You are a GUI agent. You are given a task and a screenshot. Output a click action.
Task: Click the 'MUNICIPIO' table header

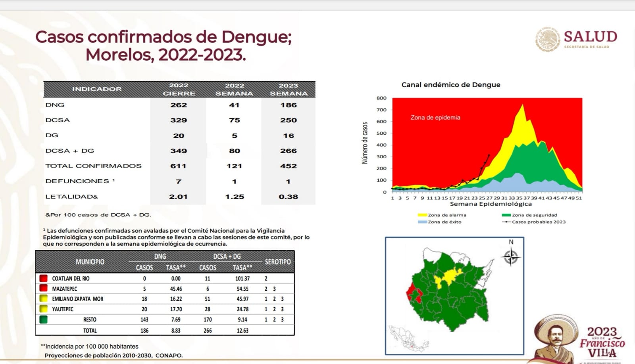pos(90,262)
